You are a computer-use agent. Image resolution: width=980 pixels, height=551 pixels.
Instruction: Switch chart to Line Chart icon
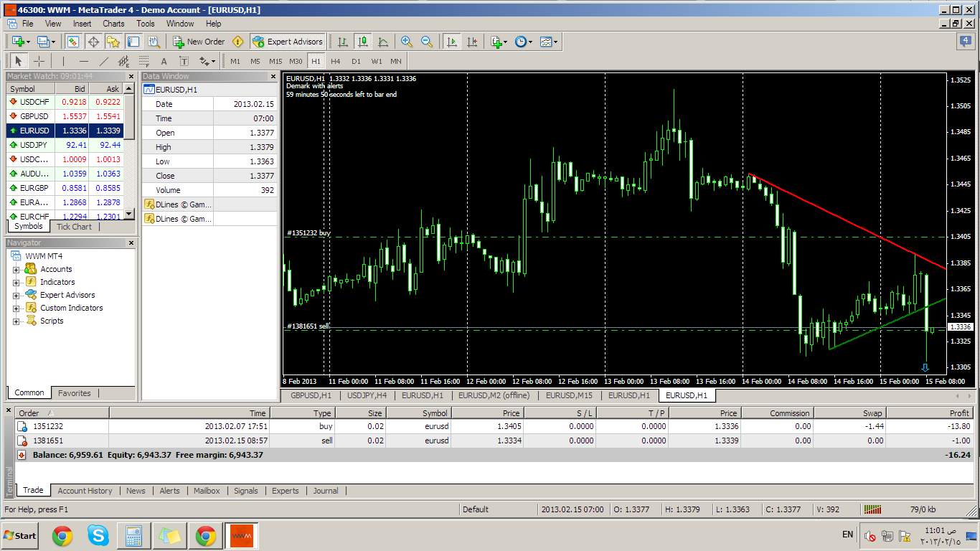[x=383, y=42]
